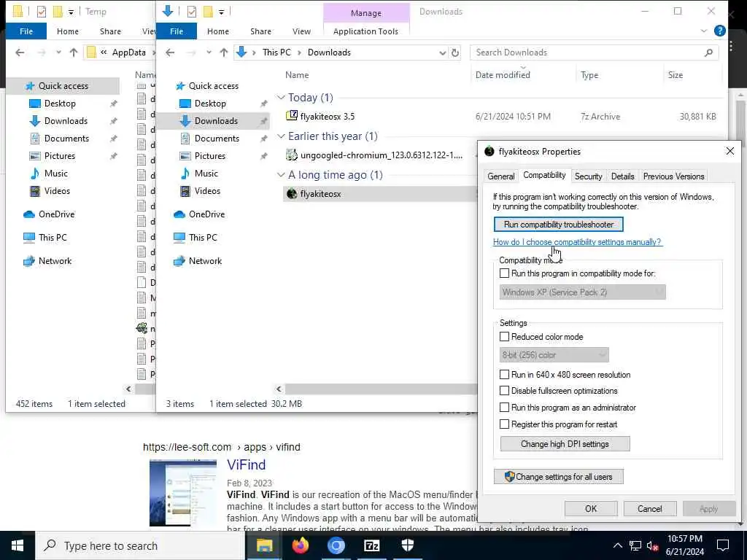Open 7-Zip from the taskbar
Screen dimensions: 747x560
coord(371,545)
